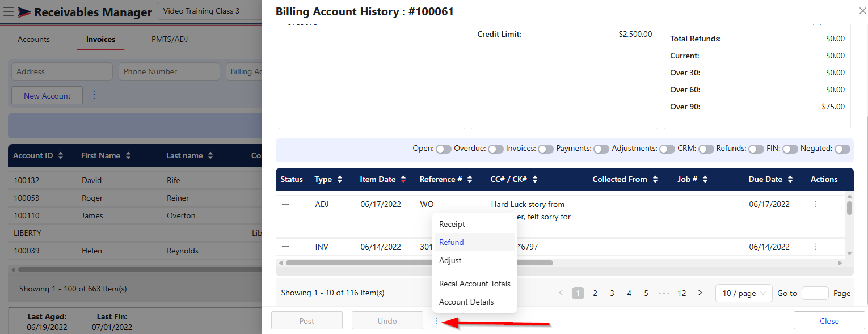Click the New Account button

[x=47, y=96]
